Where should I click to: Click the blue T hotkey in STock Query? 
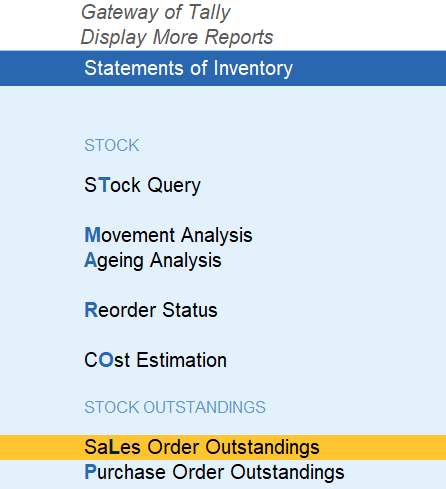click(105, 185)
